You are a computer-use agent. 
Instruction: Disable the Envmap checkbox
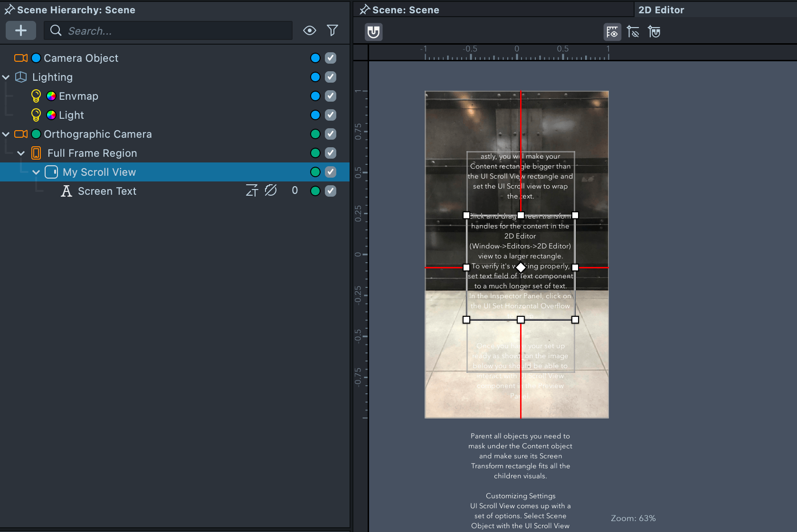pos(331,96)
